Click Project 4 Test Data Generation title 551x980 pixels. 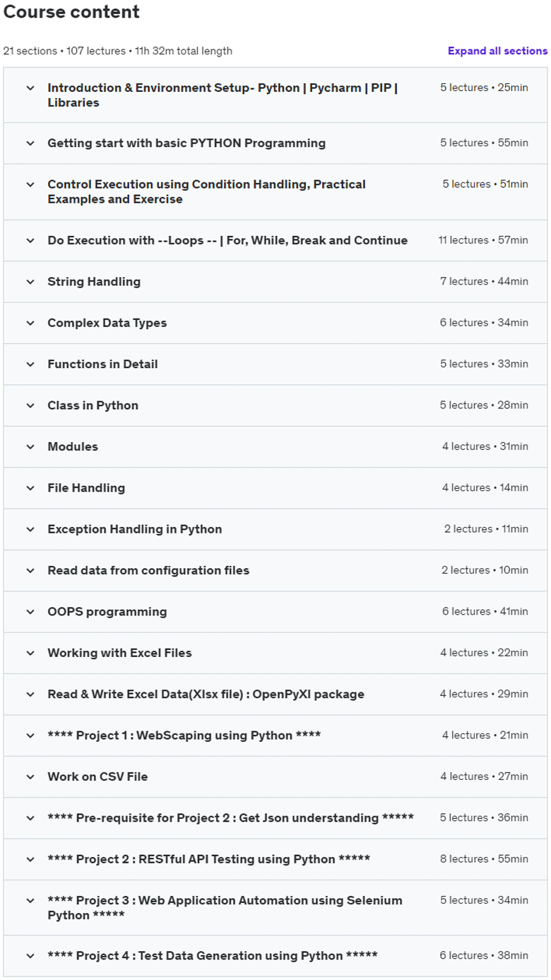pos(213,956)
